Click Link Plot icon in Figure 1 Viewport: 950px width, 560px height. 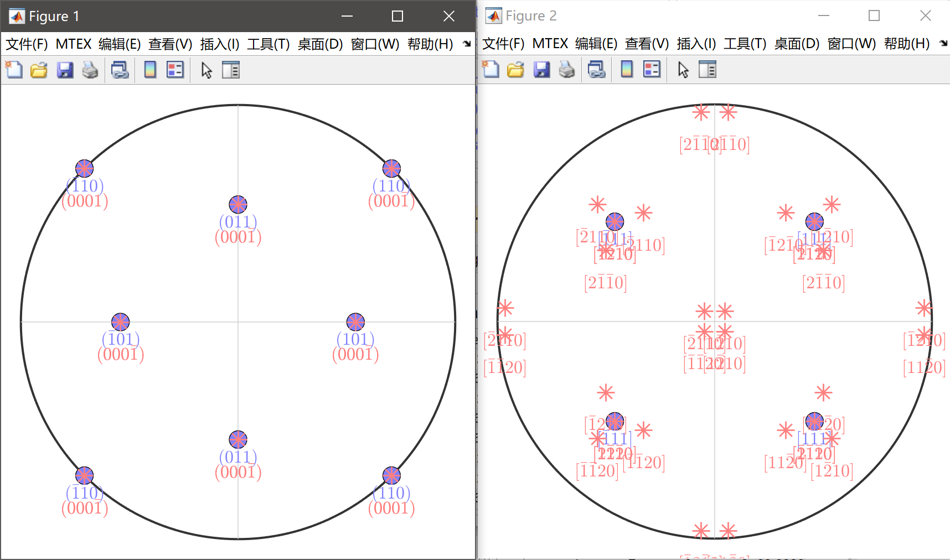pos(120,70)
